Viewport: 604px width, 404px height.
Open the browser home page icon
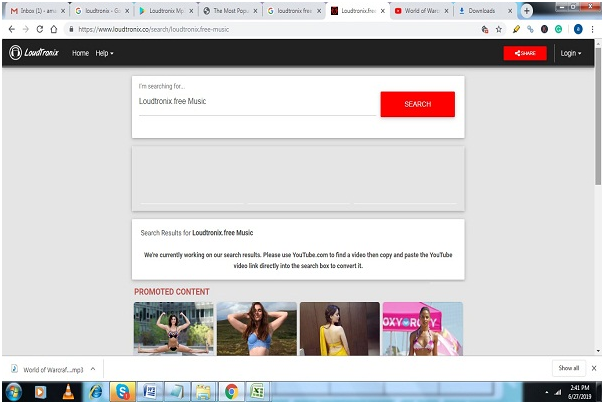(54, 29)
